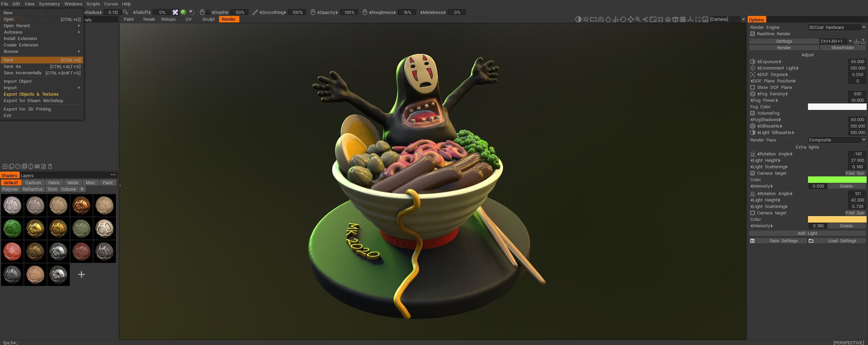Viewport: 868px width, 345px height.
Task: Open the Camera view dropdown
Action: point(727,19)
